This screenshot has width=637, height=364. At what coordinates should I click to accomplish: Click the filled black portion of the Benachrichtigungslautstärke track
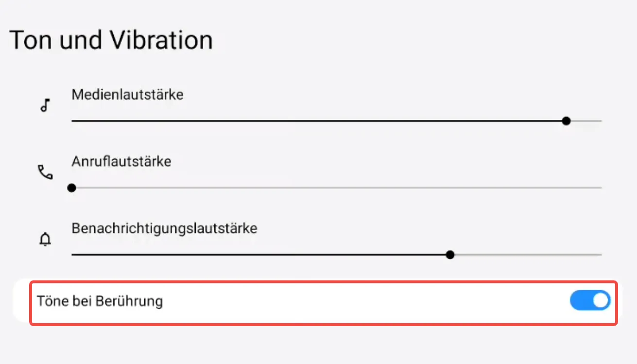click(x=260, y=255)
